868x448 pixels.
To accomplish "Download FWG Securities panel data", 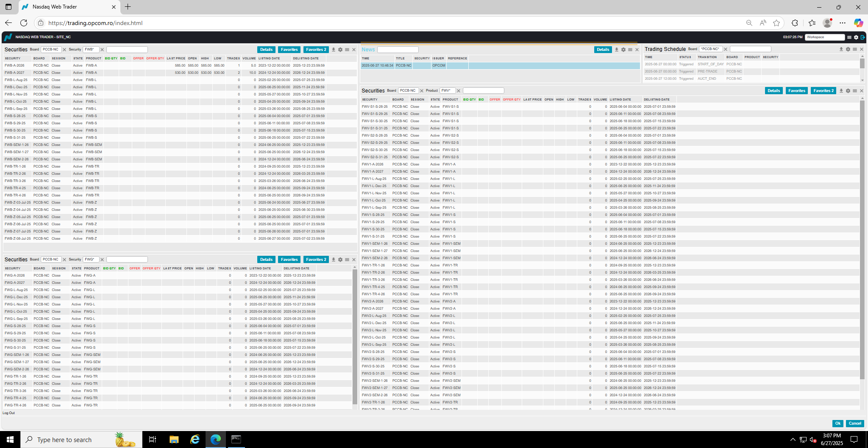I will point(334,260).
